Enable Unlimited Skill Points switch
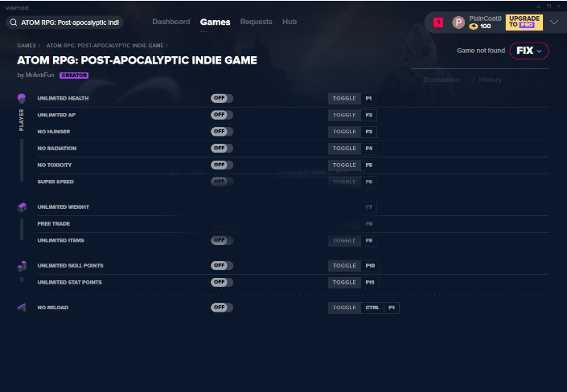This screenshot has height=392, width=567. click(222, 266)
